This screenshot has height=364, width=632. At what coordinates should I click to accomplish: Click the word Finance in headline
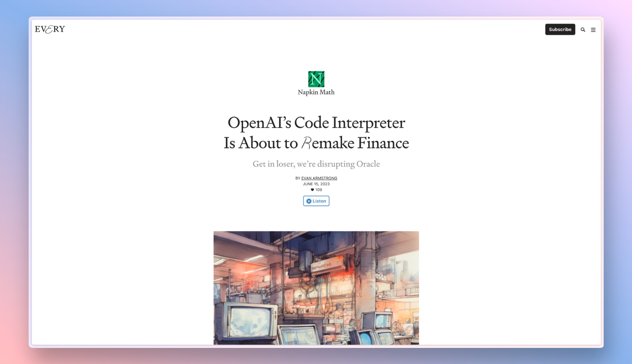pos(383,143)
